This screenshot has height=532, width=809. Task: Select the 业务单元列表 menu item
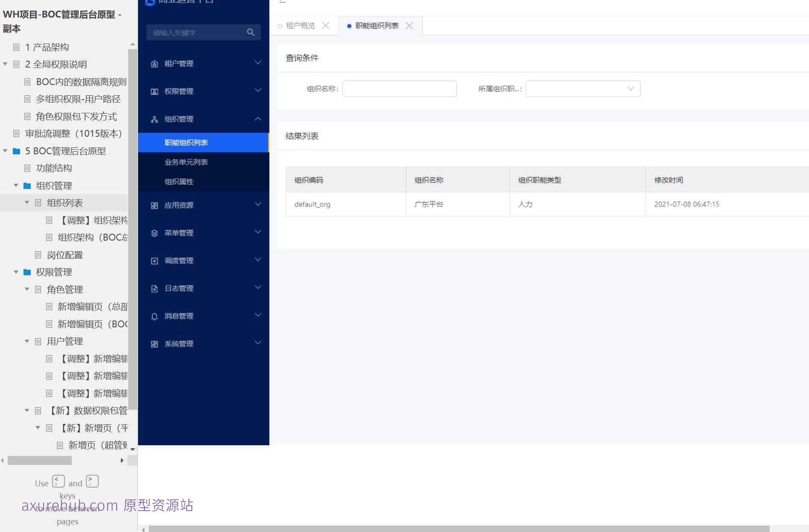[x=187, y=162]
